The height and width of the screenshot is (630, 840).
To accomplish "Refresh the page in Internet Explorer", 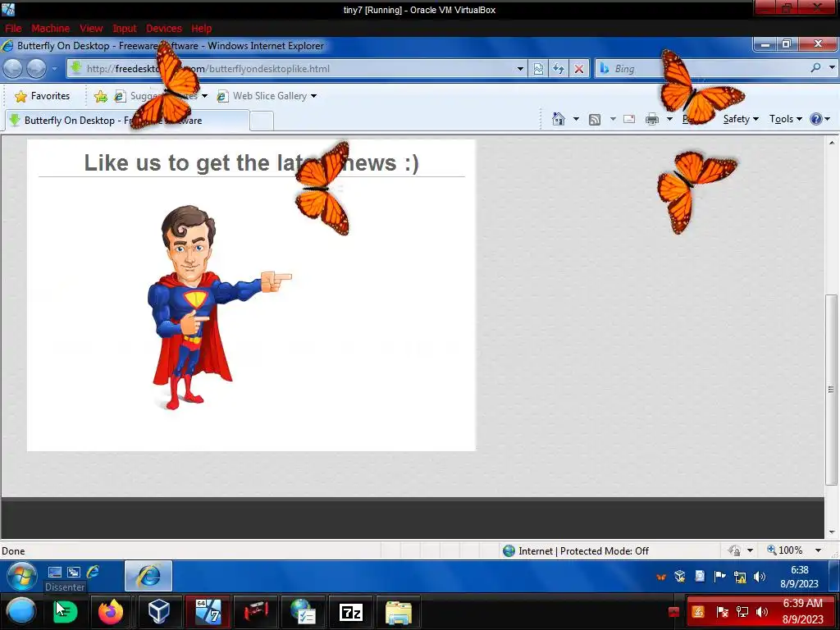I will point(558,69).
